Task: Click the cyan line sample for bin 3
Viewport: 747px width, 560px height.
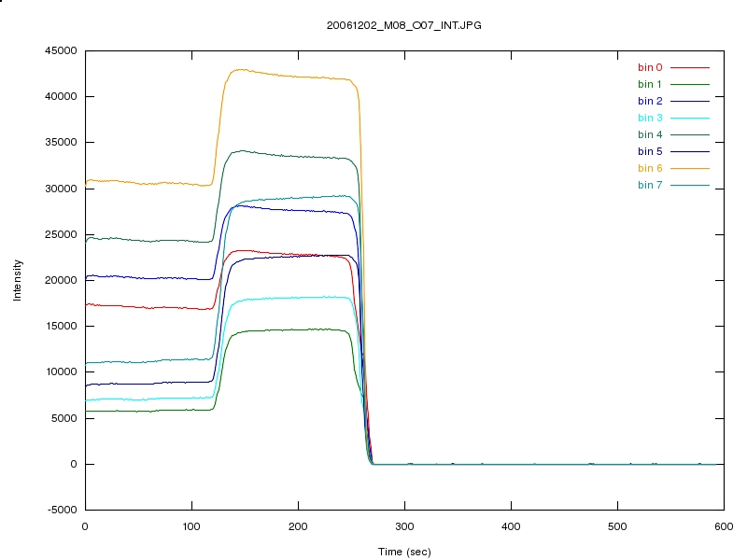Action: point(690,118)
